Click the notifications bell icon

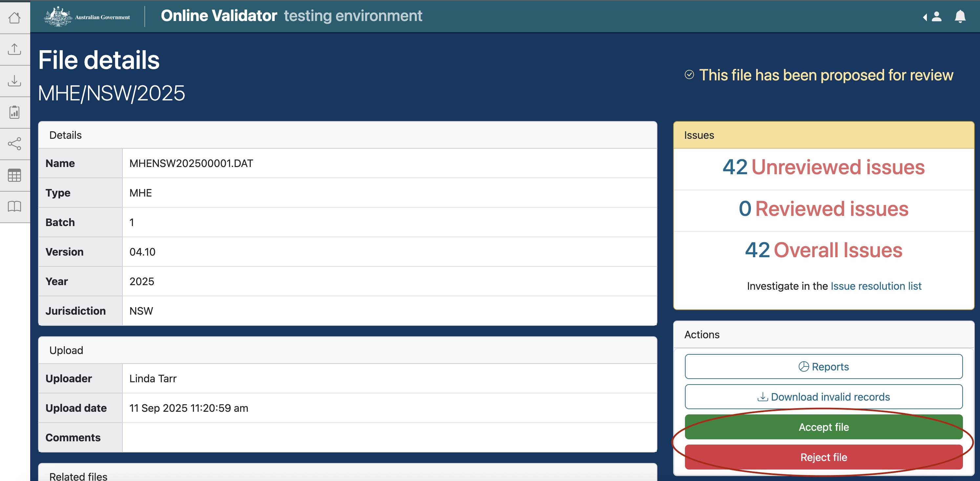click(960, 16)
